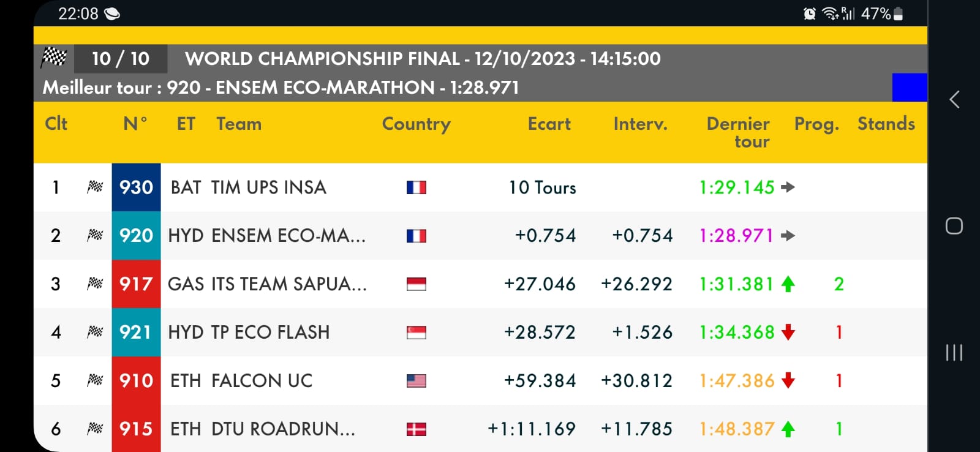The height and width of the screenshot is (452, 980).
Task: Click the Stands column header
Action: (x=886, y=124)
